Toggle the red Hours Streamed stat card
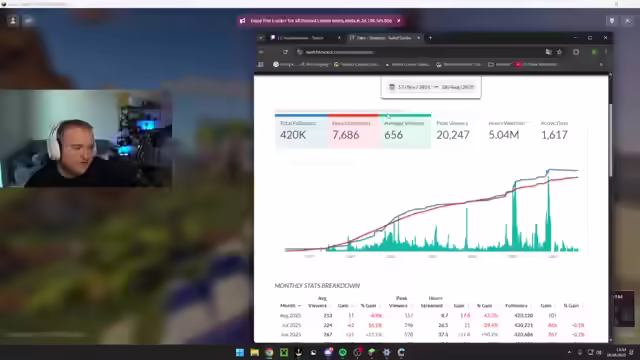This screenshot has width=640, height=360. pyautogui.click(x=353, y=131)
